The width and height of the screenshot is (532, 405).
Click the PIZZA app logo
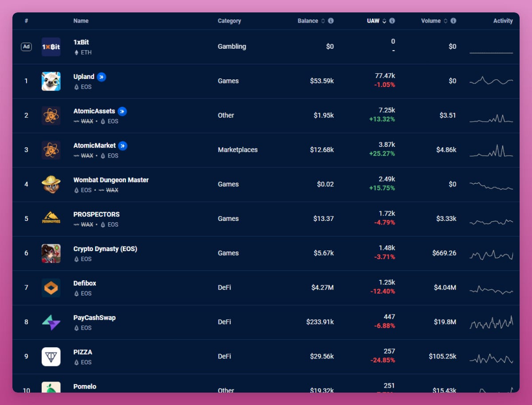[x=51, y=356]
